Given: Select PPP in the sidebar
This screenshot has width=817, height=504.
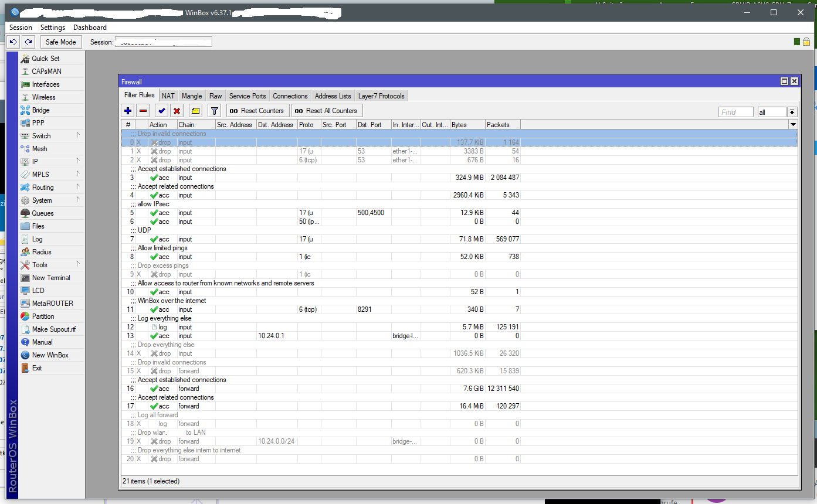Looking at the screenshot, I should click(x=38, y=123).
